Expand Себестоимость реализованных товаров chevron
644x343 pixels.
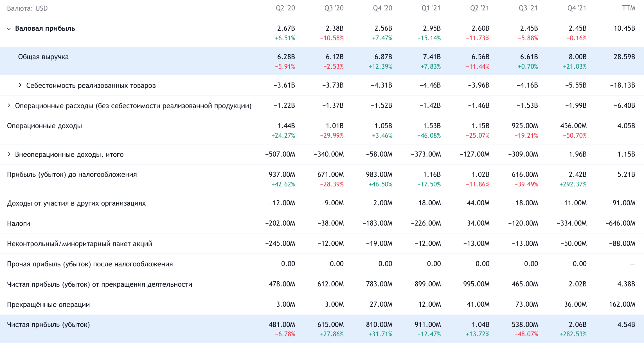tap(20, 85)
